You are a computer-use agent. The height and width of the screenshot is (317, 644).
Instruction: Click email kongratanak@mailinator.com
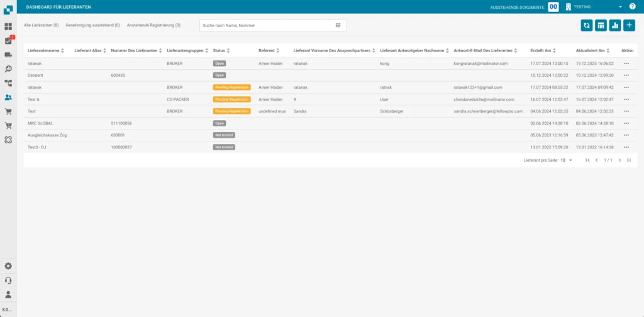click(480, 64)
